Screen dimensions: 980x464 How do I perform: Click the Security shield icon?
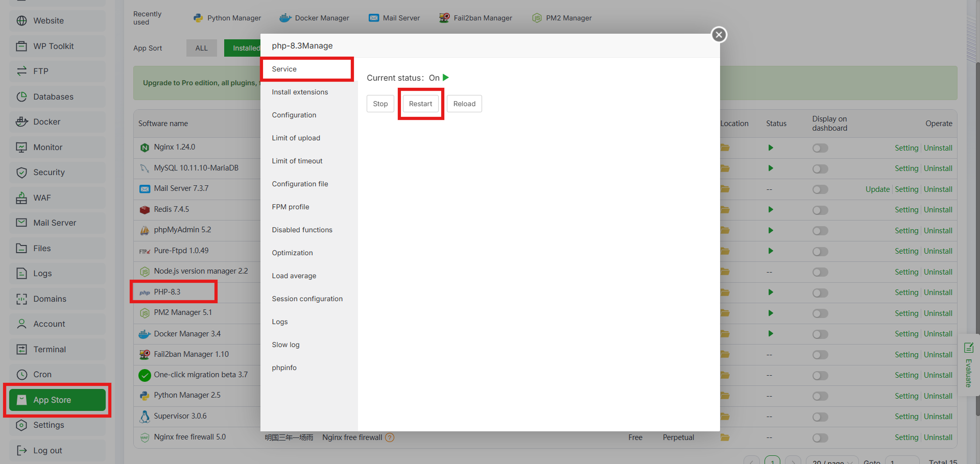coord(21,173)
